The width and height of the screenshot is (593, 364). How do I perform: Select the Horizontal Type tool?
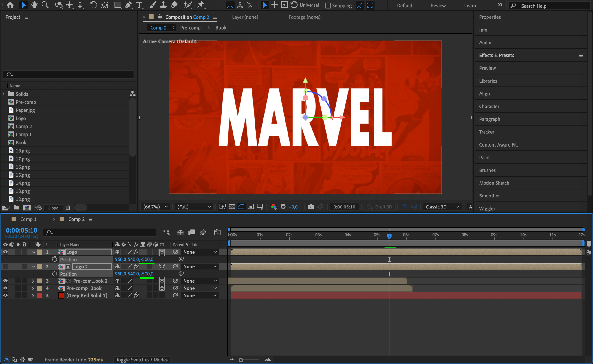pos(139,5)
